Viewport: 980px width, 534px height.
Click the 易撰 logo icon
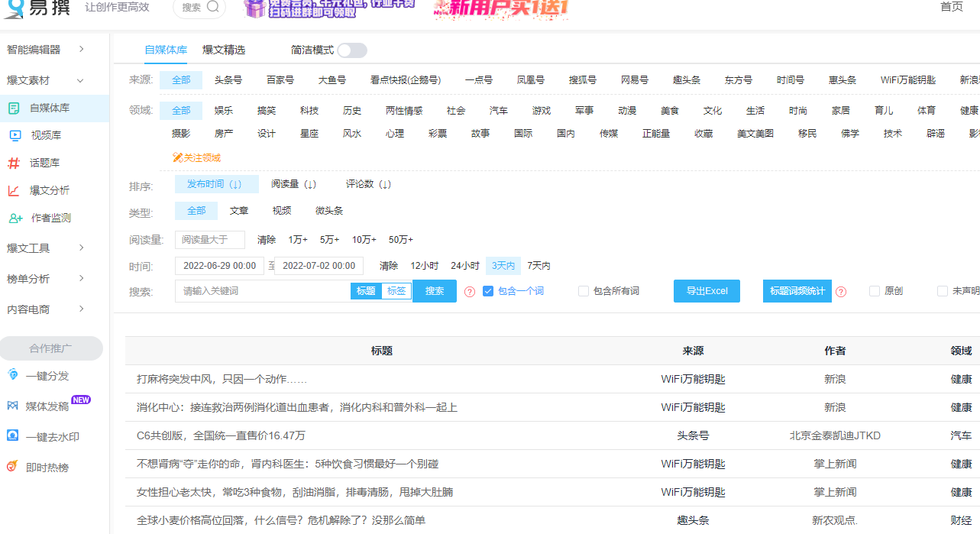click(14, 8)
